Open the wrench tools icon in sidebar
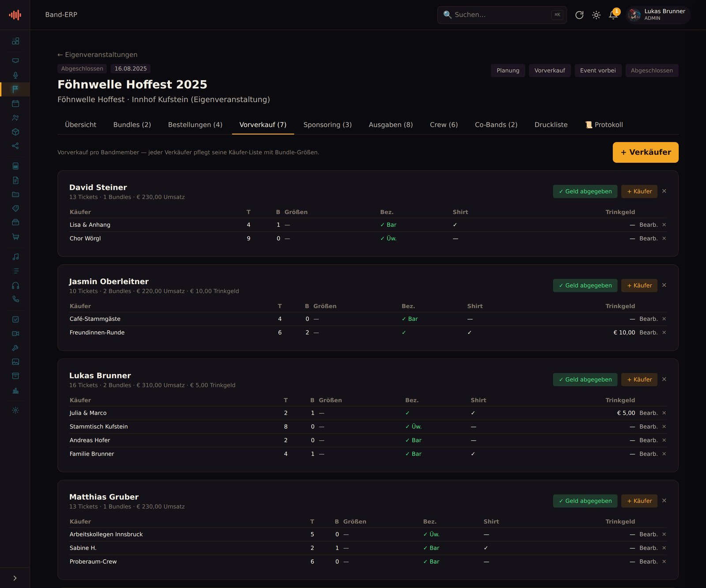The width and height of the screenshot is (706, 588). 15,348
